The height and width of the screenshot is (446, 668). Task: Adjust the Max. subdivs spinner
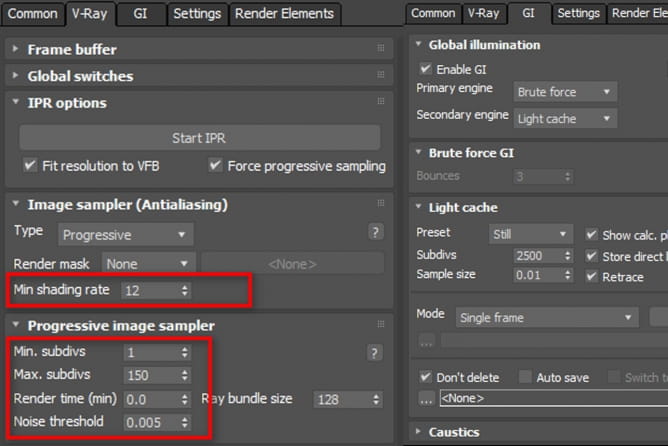pos(184,375)
